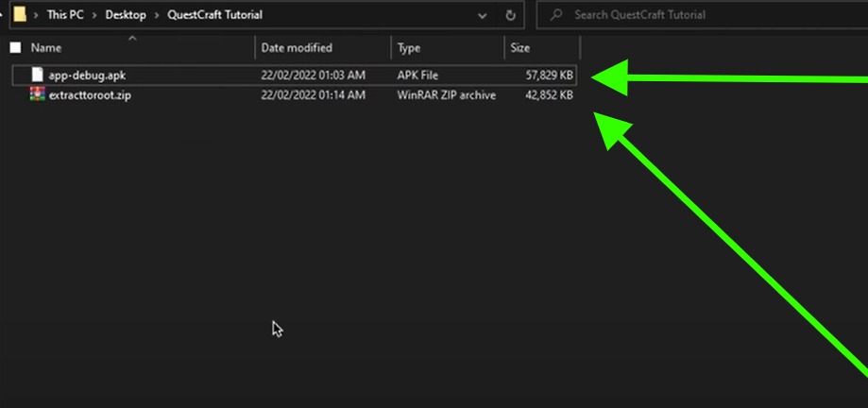The image size is (868, 408).
Task: Select the app-debug.apk file name
Action: click(87, 76)
